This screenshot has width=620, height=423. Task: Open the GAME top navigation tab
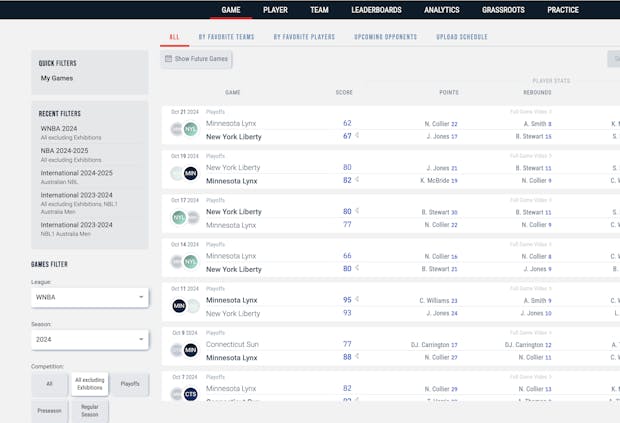[x=231, y=10]
